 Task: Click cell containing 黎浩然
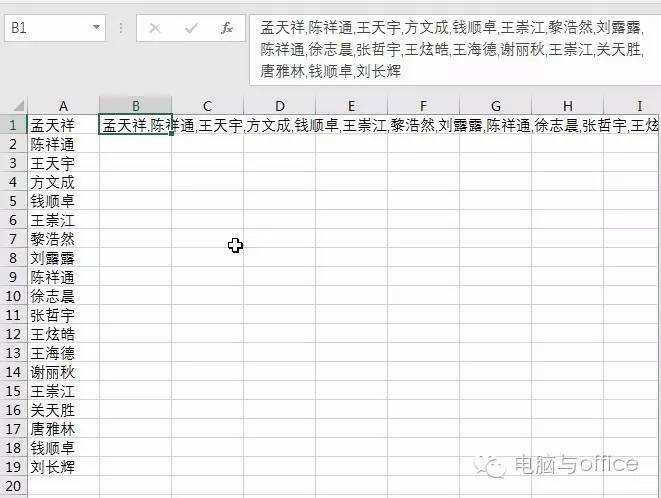tap(63, 239)
